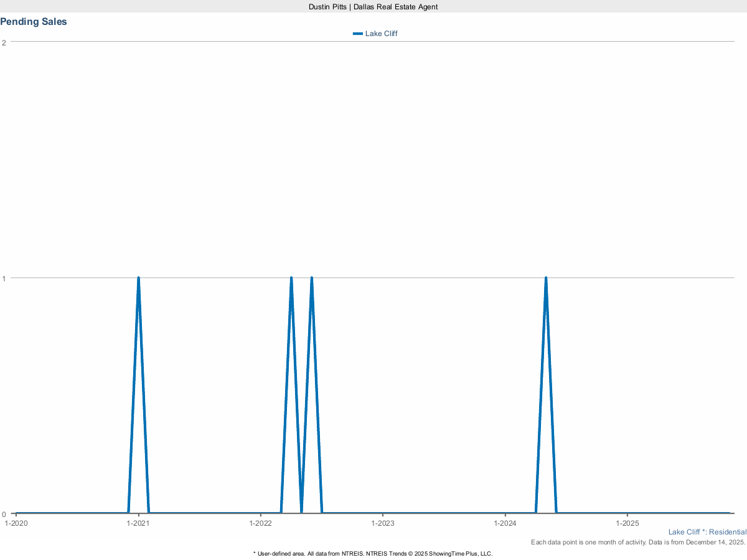Click the dip between the 2022 peaks
The image size is (747, 560).
[x=301, y=513]
